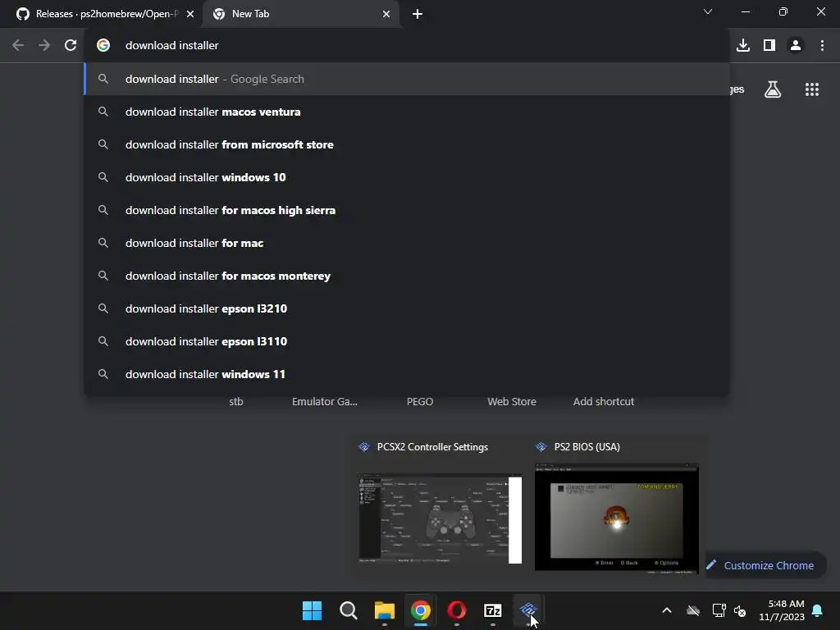Select suggestion 'download installer from microsoft store'

[407, 144]
